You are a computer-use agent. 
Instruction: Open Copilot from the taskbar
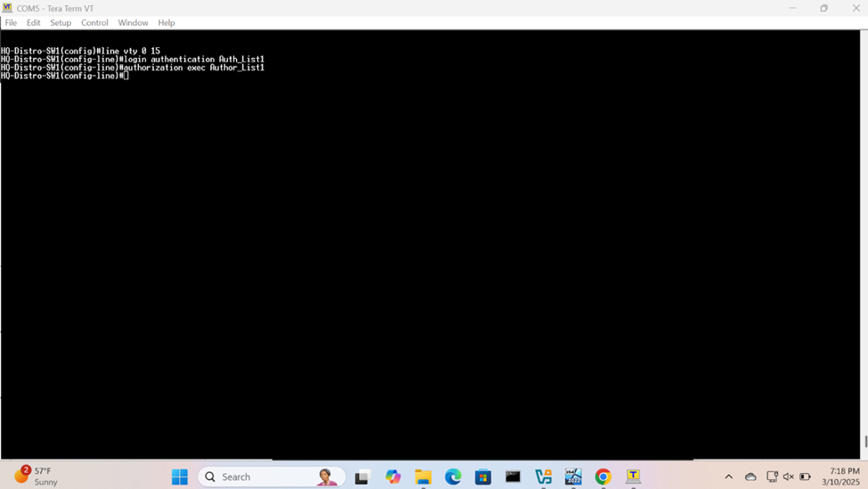click(x=393, y=477)
